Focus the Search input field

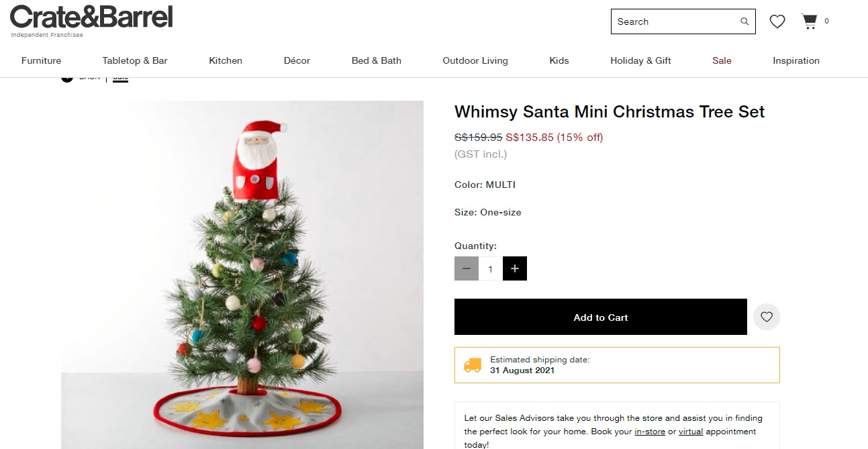pyautogui.click(x=675, y=21)
